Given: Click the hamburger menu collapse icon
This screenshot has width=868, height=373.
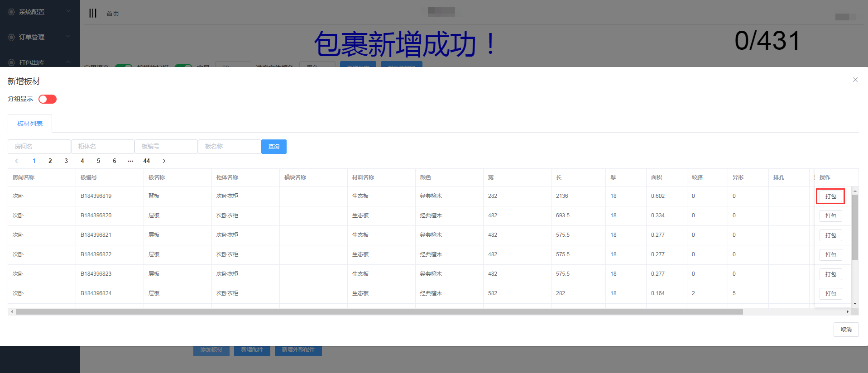Looking at the screenshot, I should [x=93, y=13].
